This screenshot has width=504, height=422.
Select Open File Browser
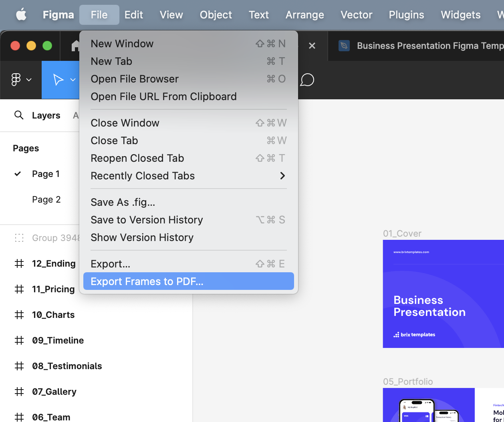point(189,79)
